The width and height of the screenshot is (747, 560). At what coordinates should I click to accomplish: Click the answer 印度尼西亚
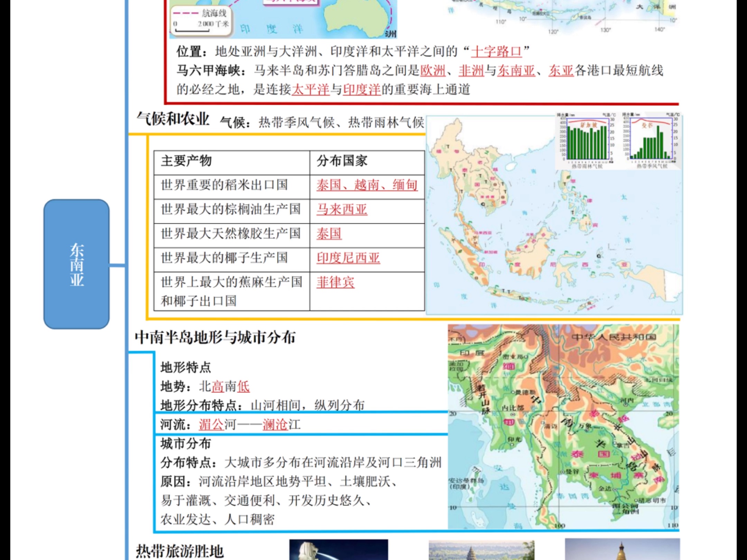(348, 258)
